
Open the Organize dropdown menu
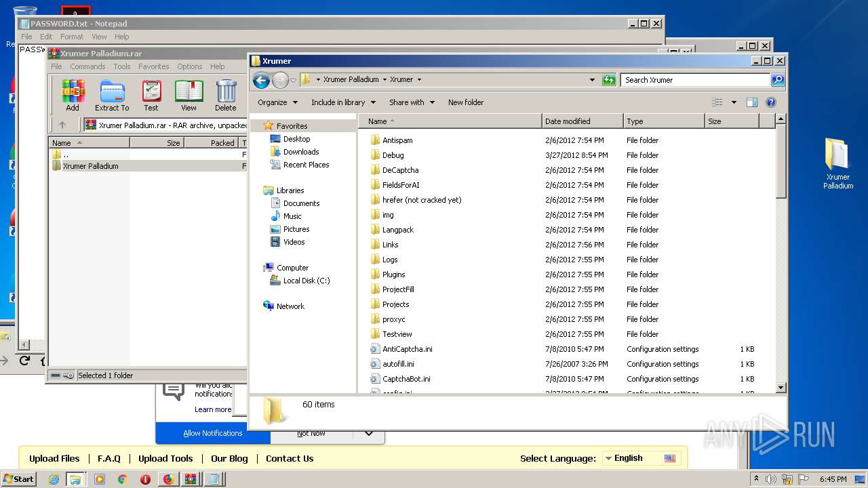(x=277, y=102)
